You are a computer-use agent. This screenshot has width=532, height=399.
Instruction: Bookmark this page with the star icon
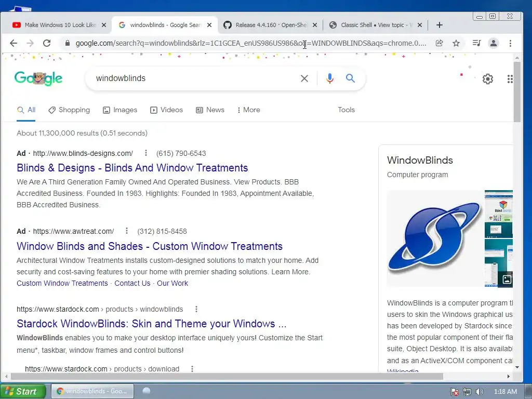[456, 43]
